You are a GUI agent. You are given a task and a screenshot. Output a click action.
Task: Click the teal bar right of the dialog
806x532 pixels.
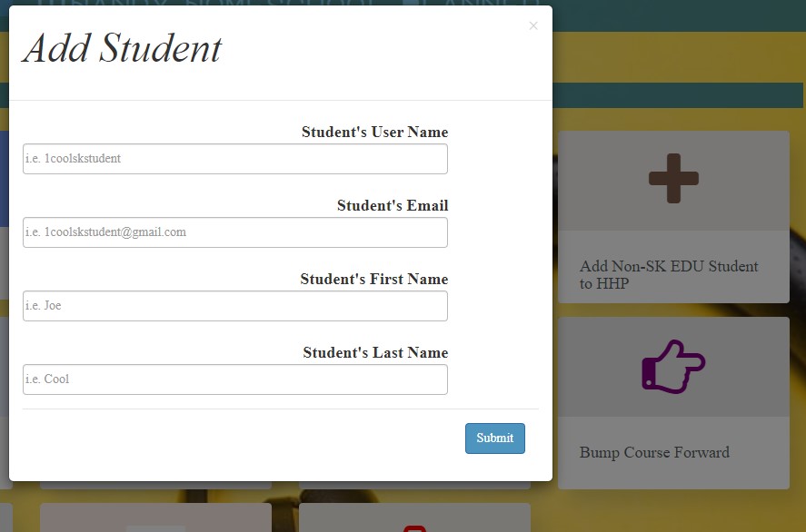[x=678, y=95]
